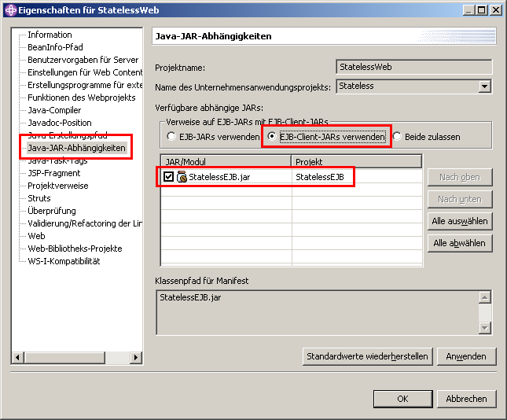
Task: Click the Anwenden button
Action: coord(466,356)
